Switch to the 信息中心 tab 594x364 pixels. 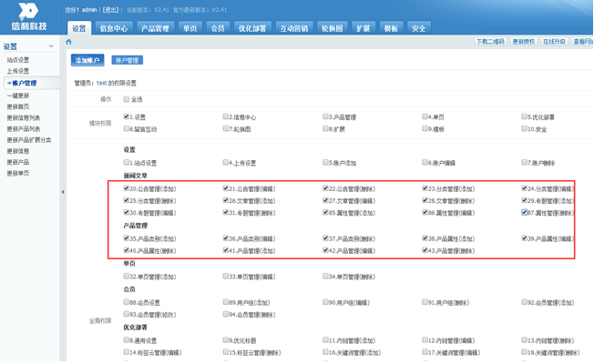pyautogui.click(x=114, y=28)
